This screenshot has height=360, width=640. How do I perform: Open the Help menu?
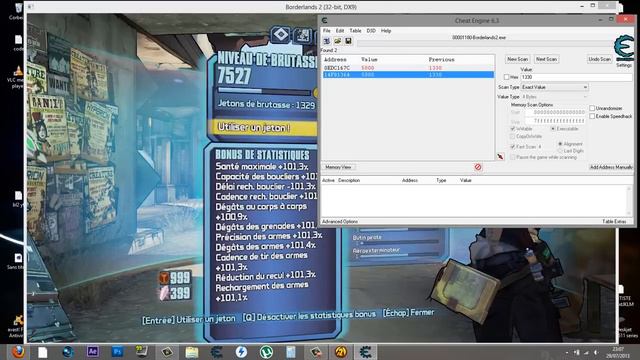[386, 31]
